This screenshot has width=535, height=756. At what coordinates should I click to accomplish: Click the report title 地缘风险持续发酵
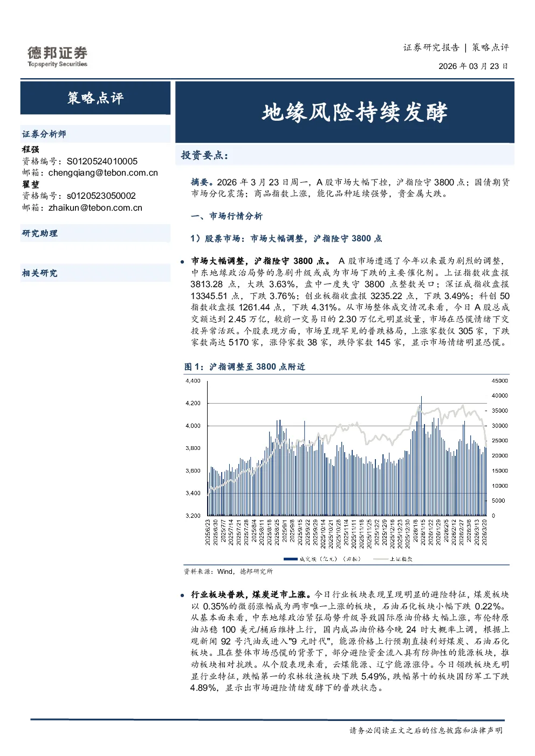(x=355, y=113)
